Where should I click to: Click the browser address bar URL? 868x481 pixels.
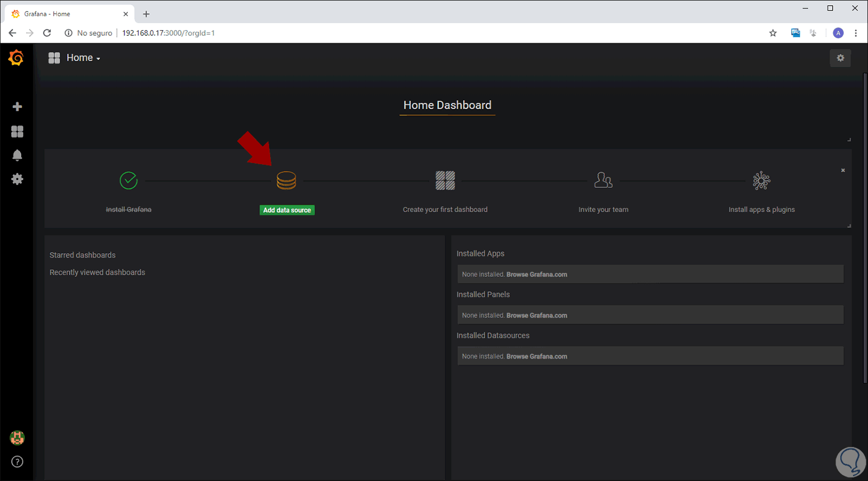pyautogui.click(x=168, y=33)
